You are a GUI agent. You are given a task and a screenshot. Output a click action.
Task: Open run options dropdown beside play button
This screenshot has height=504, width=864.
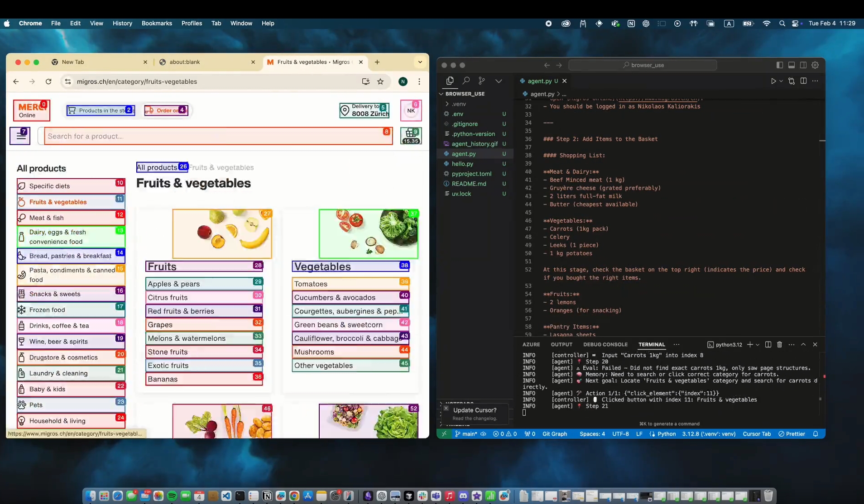point(781,81)
